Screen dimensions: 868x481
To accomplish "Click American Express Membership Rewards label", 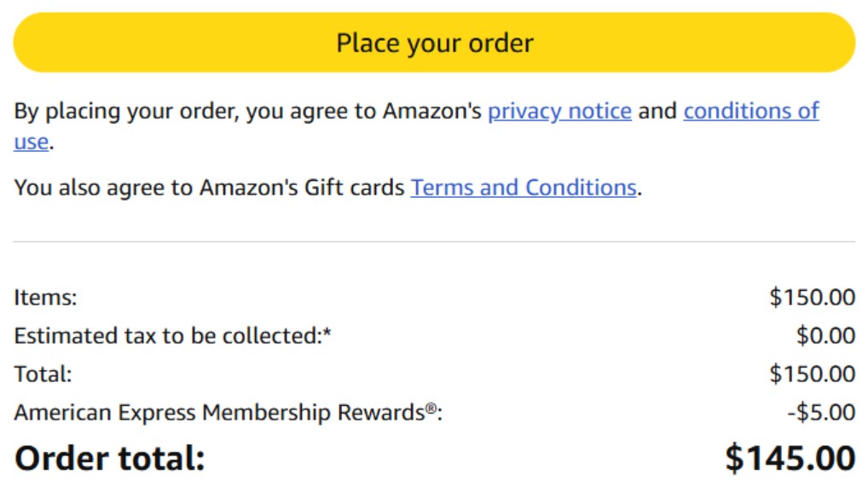I will click(x=218, y=413).
